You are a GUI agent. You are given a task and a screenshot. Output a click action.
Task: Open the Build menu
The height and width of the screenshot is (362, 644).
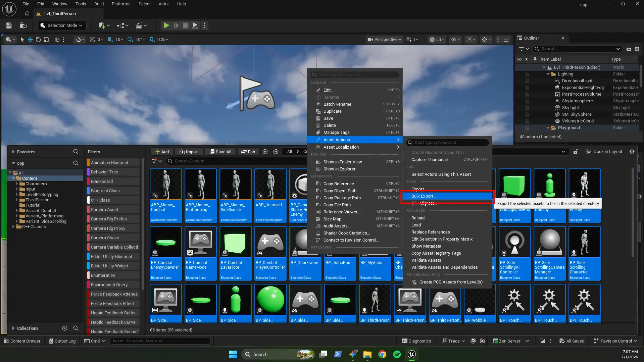click(x=99, y=4)
